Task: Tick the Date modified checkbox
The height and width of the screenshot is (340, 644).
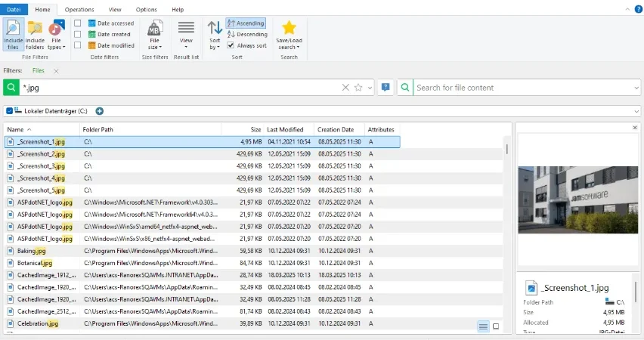Action: pos(77,45)
